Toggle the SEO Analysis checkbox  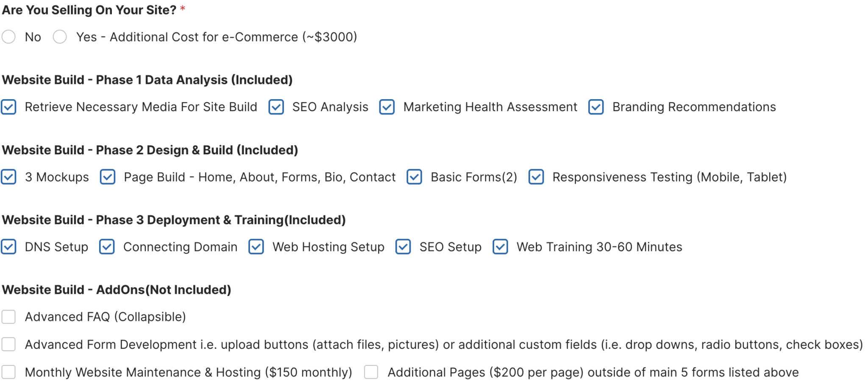tap(276, 107)
